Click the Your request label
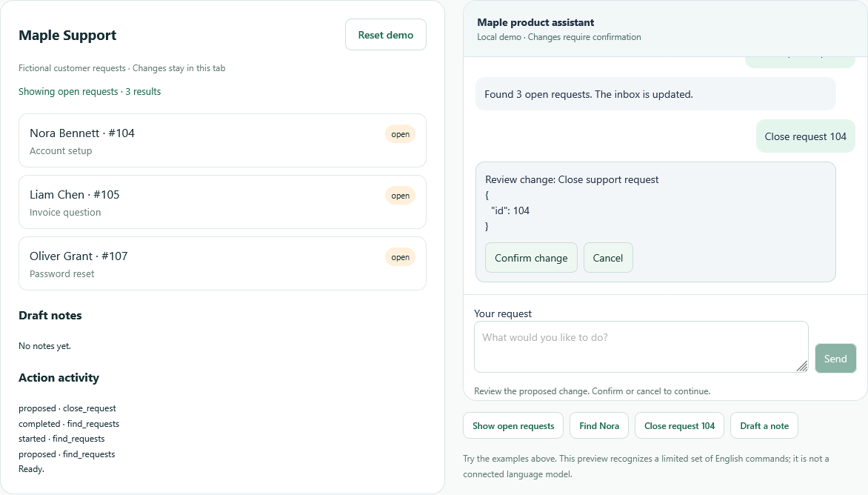The width and height of the screenshot is (868, 495). point(503,313)
